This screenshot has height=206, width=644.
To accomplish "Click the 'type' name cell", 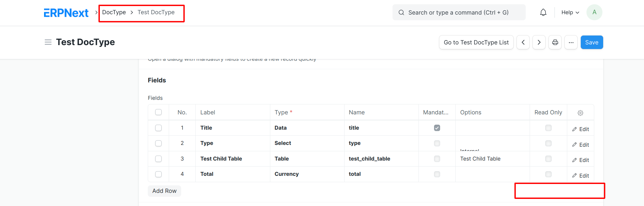I will [381, 143].
